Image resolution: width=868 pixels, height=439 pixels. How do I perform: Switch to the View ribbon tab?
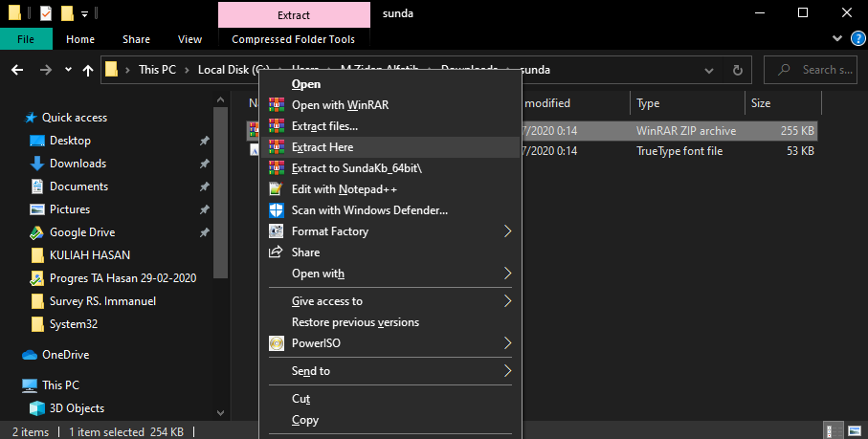pos(189,39)
